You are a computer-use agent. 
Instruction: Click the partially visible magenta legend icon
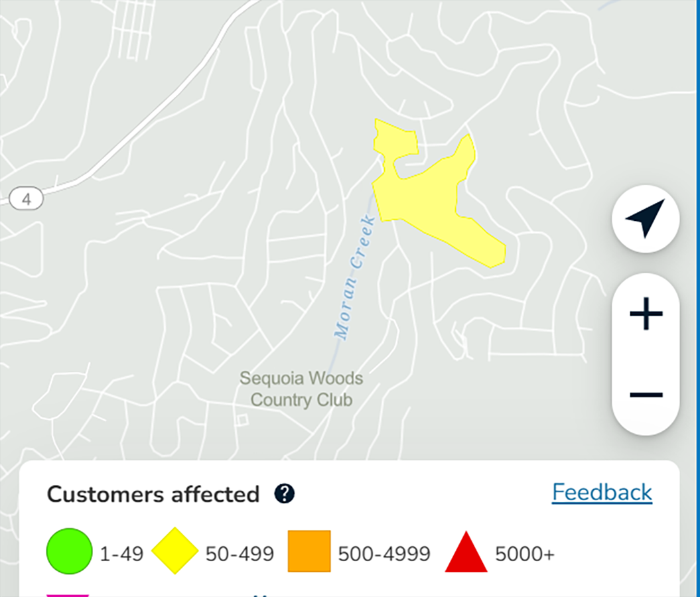pos(67,594)
